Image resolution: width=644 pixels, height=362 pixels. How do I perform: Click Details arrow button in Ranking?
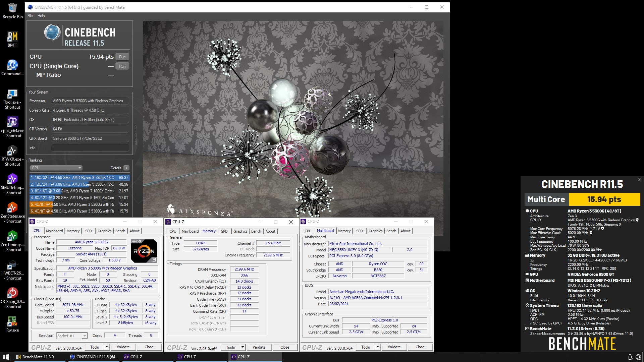126,168
